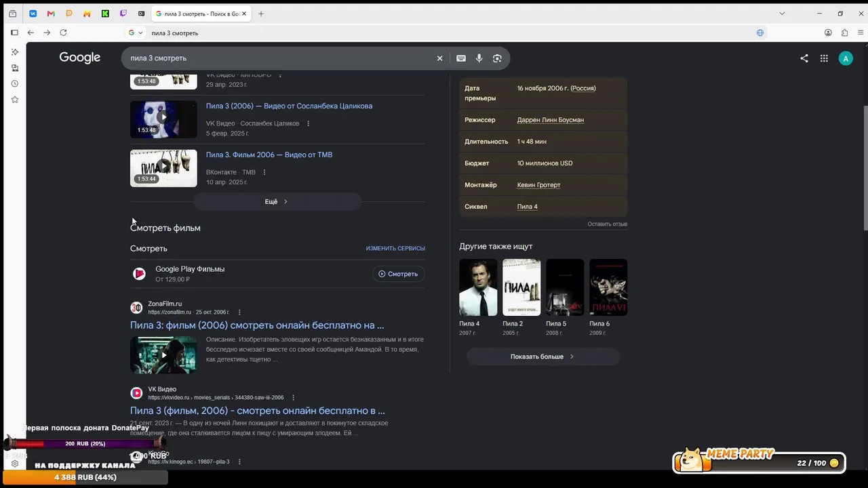
Task: Open the sparkle assistant icon in sidebar
Action: [x=14, y=52]
